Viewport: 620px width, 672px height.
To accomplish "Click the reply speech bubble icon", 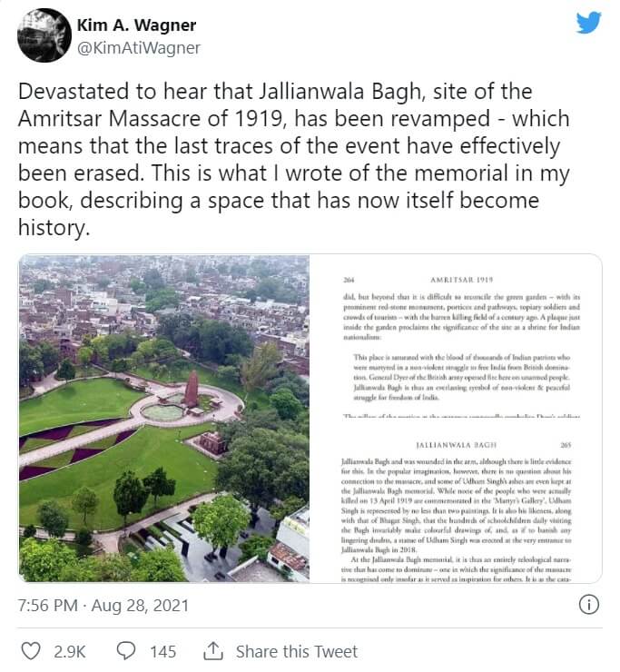I will click(x=127, y=651).
